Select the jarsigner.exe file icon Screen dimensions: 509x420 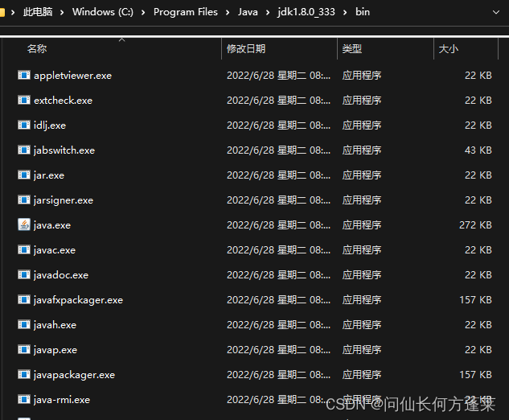point(24,200)
